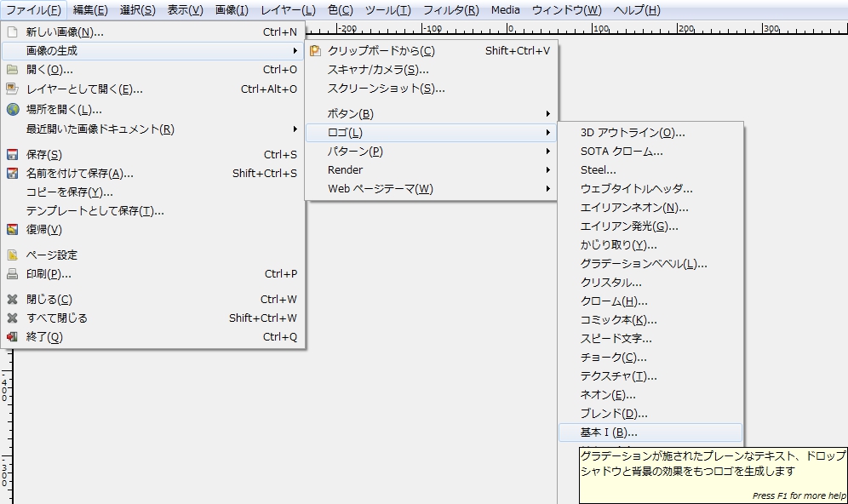This screenshot has width=848, height=504.
Task: Select かじり取り(Y)... logo script
Action: click(650, 245)
